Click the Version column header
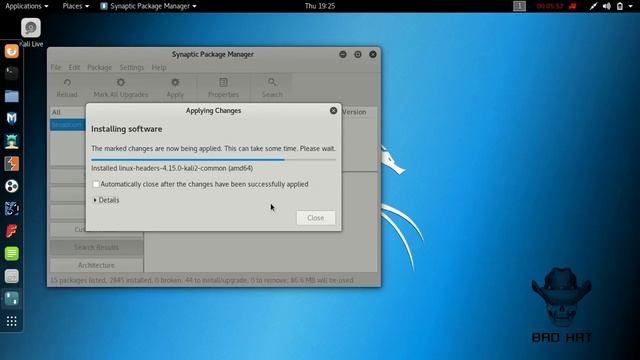 pyautogui.click(x=354, y=112)
